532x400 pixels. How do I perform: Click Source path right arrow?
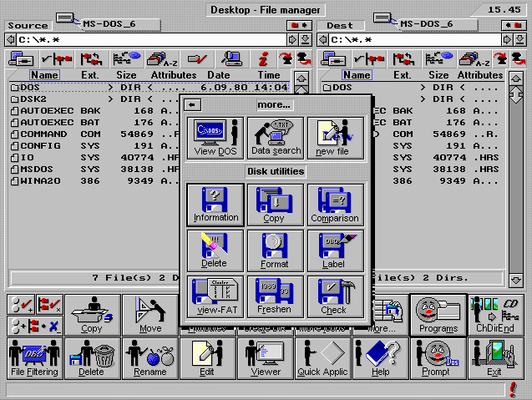pyautogui.click(x=292, y=40)
